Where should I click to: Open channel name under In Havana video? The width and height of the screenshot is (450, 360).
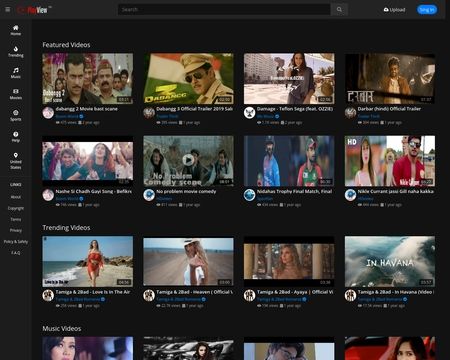tap(380, 299)
